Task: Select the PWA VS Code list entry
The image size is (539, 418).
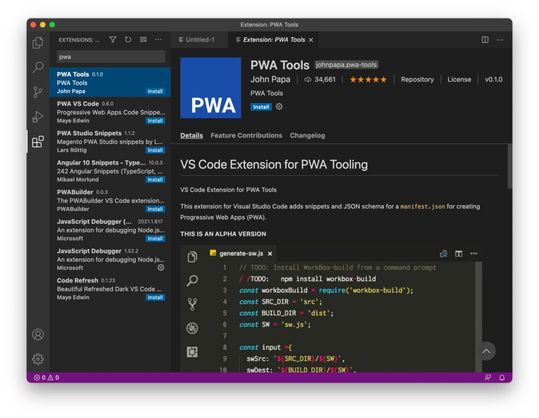Action: tap(110, 112)
